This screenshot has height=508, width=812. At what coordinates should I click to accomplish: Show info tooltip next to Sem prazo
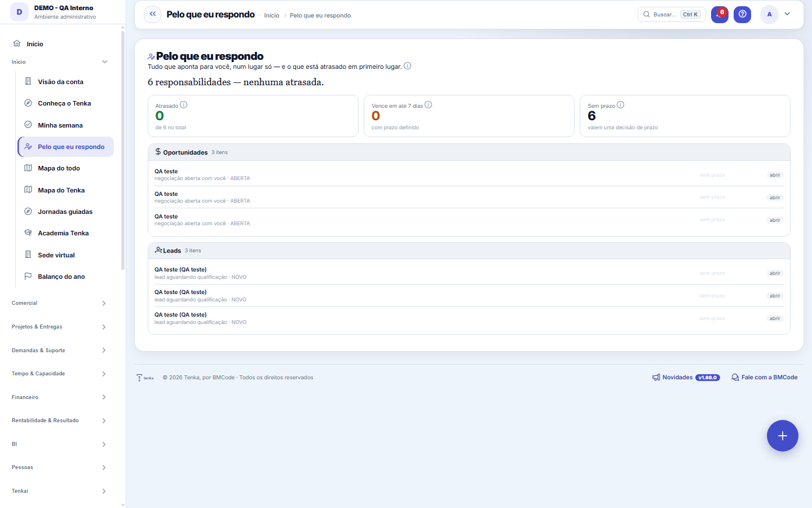(x=621, y=105)
